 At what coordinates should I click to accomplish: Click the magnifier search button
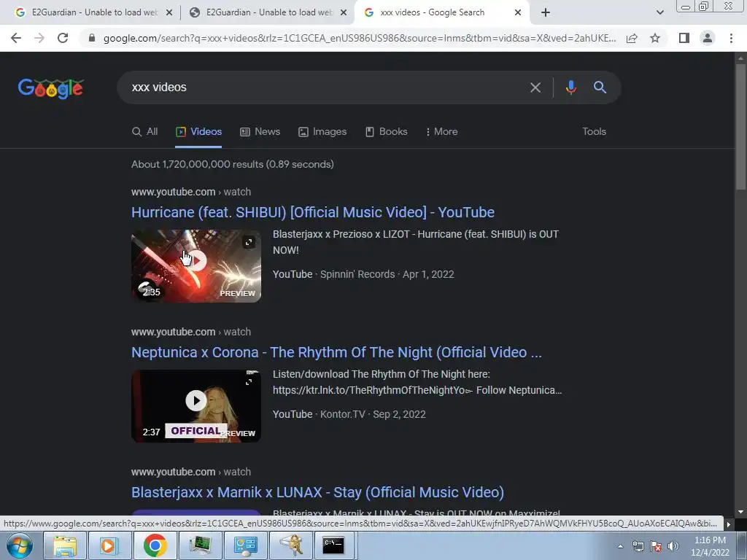point(600,87)
